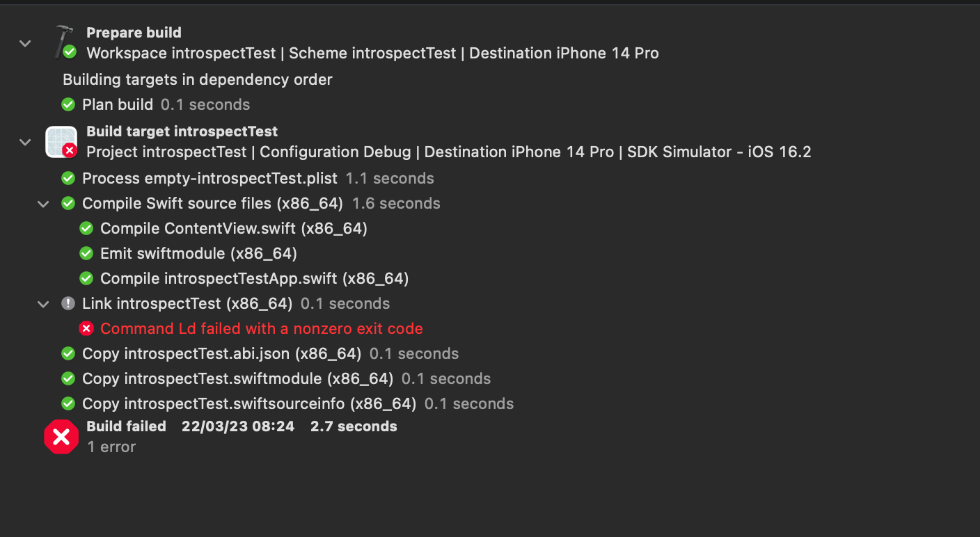Click the red error icon on Build failed
Screen dimensions: 980x537
coord(61,437)
